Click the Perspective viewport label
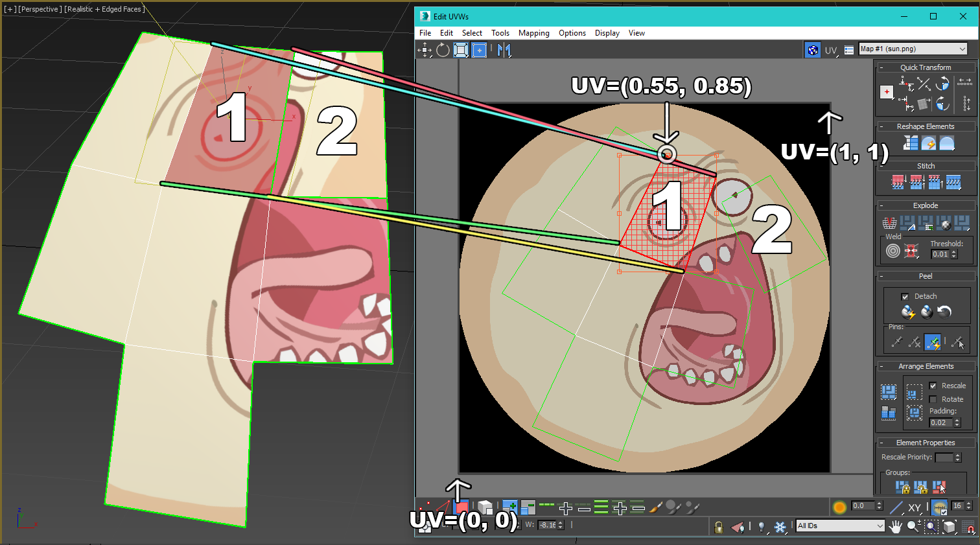The height and width of the screenshot is (545, 980). click(x=40, y=9)
